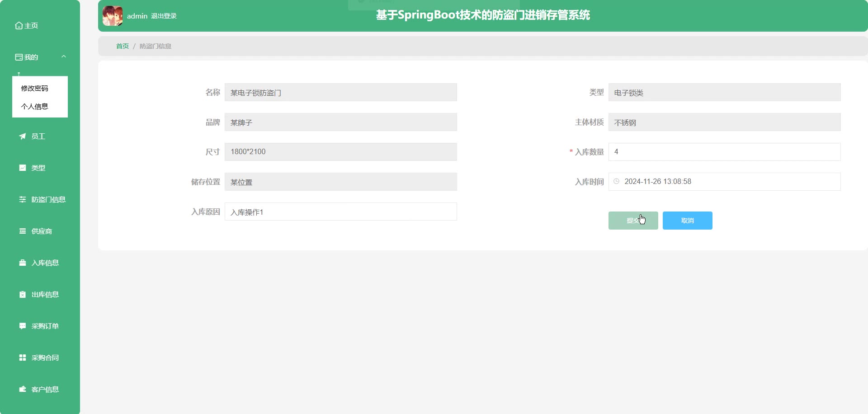
Task: Click the 防盗门信息 breadcrumb text
Action: click(156, 46)
